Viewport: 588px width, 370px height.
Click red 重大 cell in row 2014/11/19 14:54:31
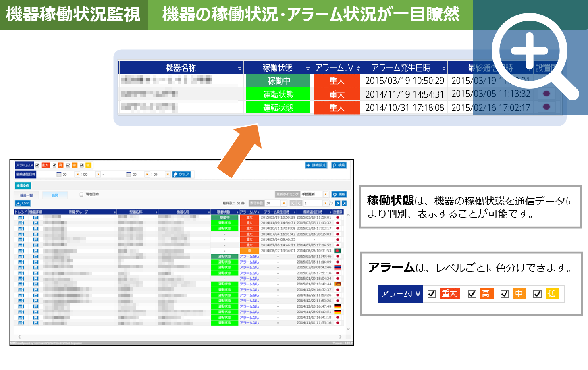coord(337,94)
